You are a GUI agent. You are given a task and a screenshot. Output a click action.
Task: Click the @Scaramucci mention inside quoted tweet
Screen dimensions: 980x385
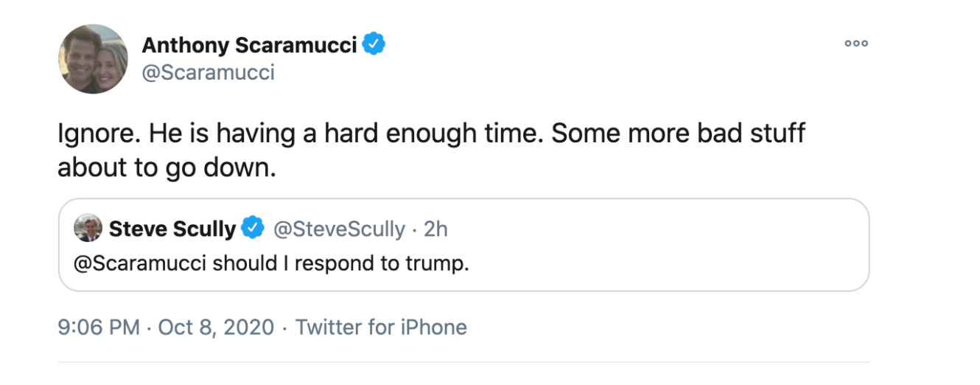click(139, 263)
